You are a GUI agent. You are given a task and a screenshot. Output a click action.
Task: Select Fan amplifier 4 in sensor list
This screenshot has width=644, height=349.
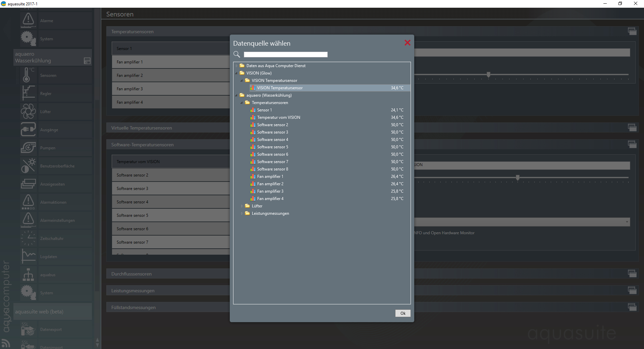(171, 102)
